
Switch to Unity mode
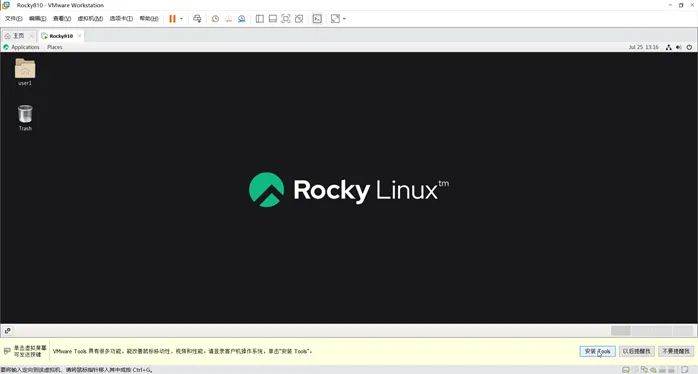299,19
